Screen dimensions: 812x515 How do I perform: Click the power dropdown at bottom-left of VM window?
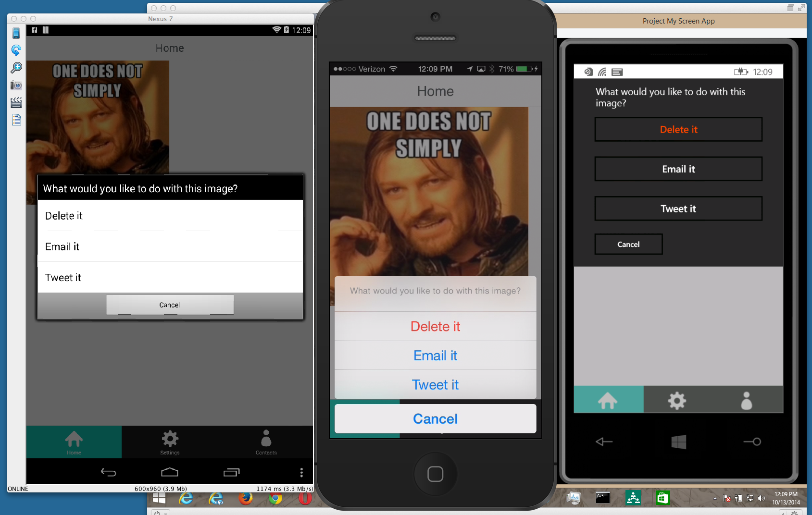pos(161,513)
